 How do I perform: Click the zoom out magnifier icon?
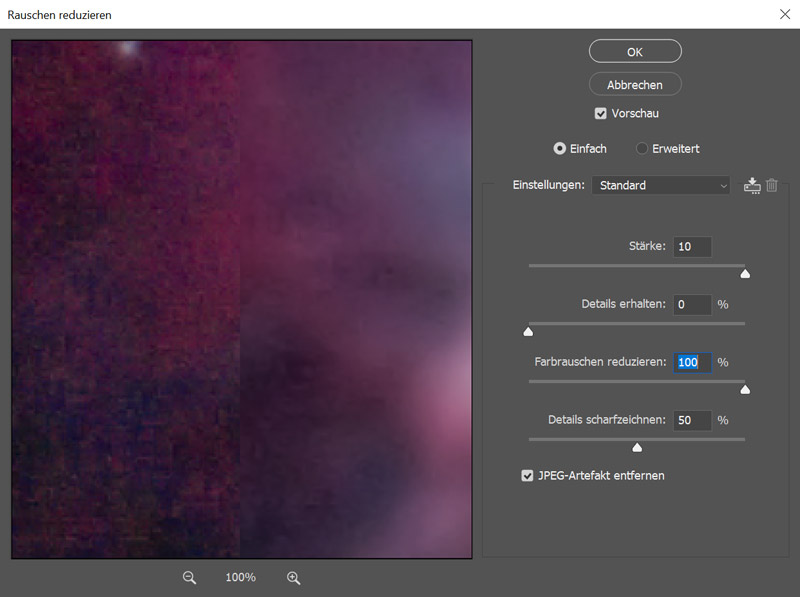189,578
